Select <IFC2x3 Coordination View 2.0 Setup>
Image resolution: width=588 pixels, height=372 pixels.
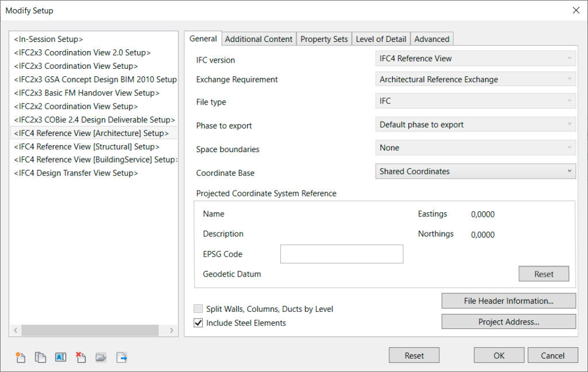tap(94, 52)
